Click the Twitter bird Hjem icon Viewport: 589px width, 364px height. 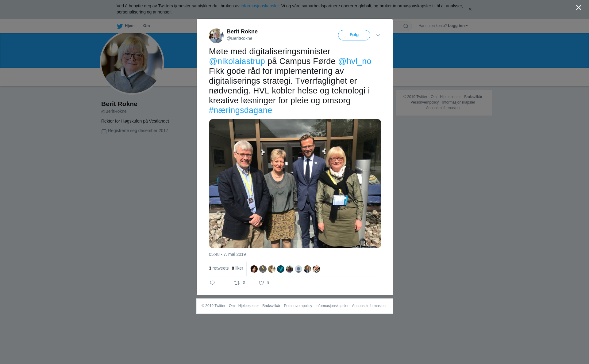(120, 26)
